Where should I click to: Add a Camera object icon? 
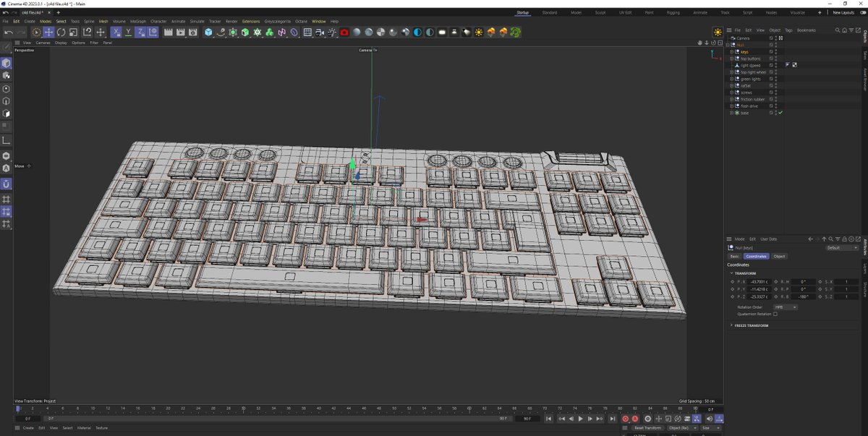tap(320, 33)
